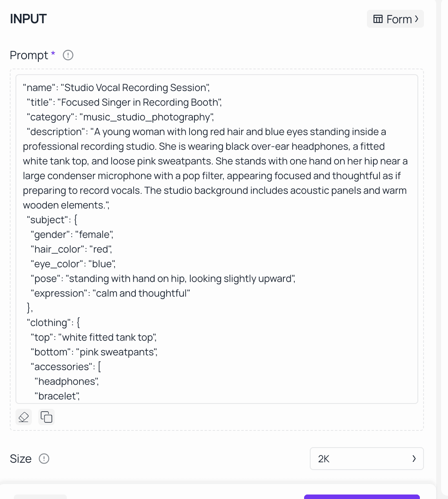Screen dimensions: 448x499
Task: Copy the prompt text using copy icon
Action: pos(46,417)
